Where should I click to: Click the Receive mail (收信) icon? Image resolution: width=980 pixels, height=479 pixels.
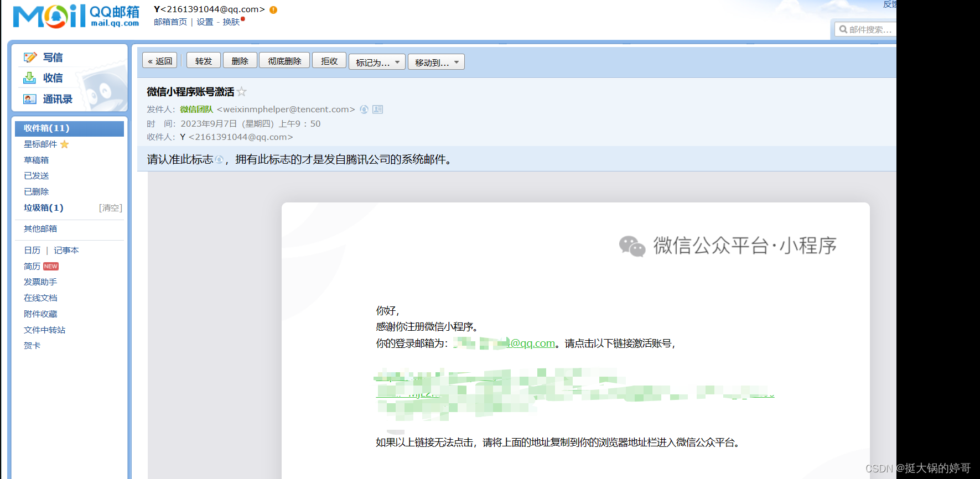coord(29,78)
